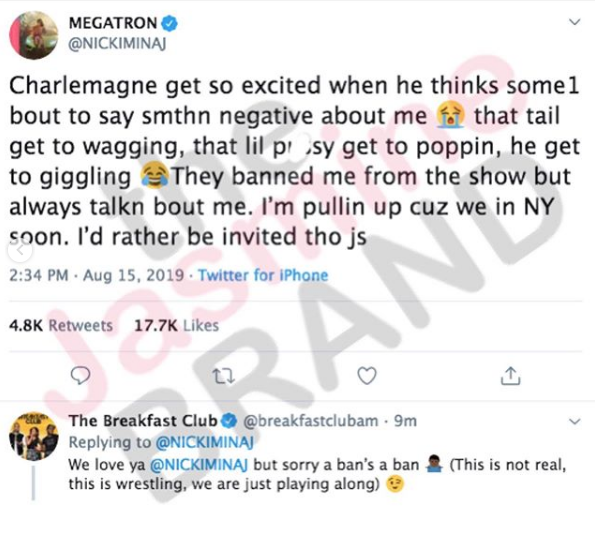
Task: Open the MEGATRON display name
Action: pyautogui.click(x=113, y=24)
